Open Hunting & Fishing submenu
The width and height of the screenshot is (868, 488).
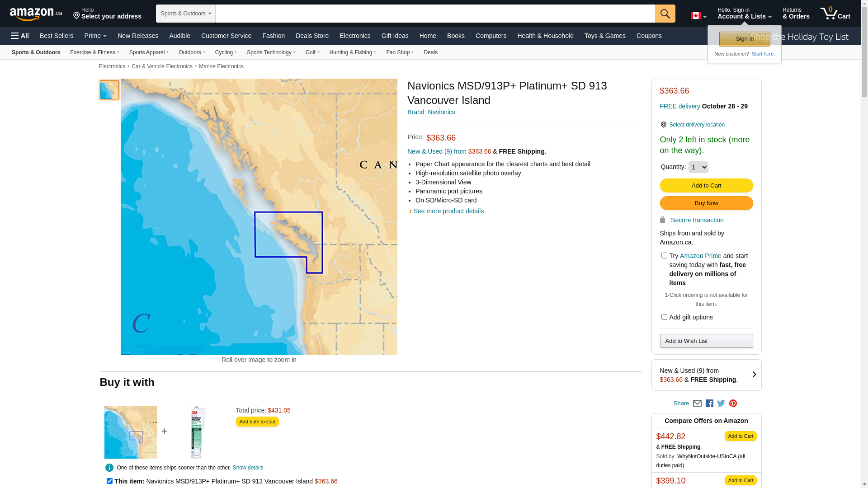pyautogui.click(x=353, y=52)
